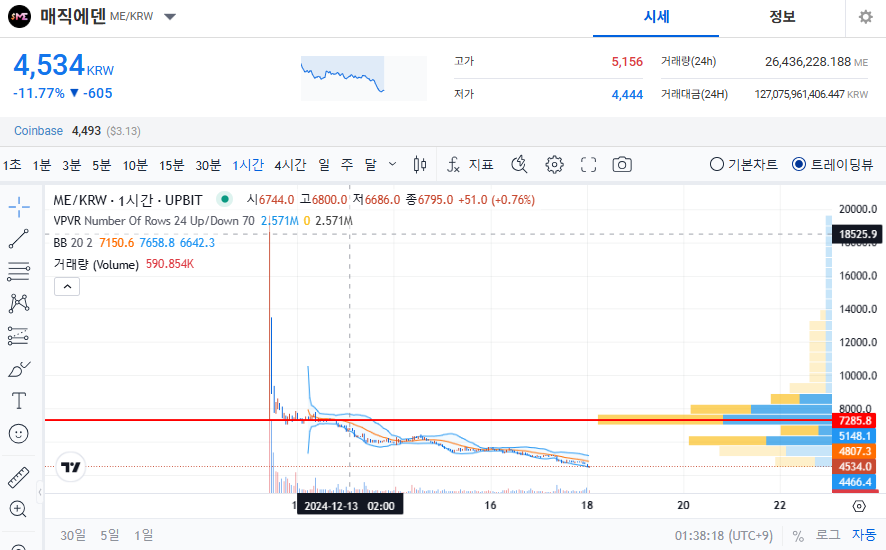Image resolution: width=886 pixels, height=550 pixels.
Task: Select the Text annotation tool
Action: point(19,401)
